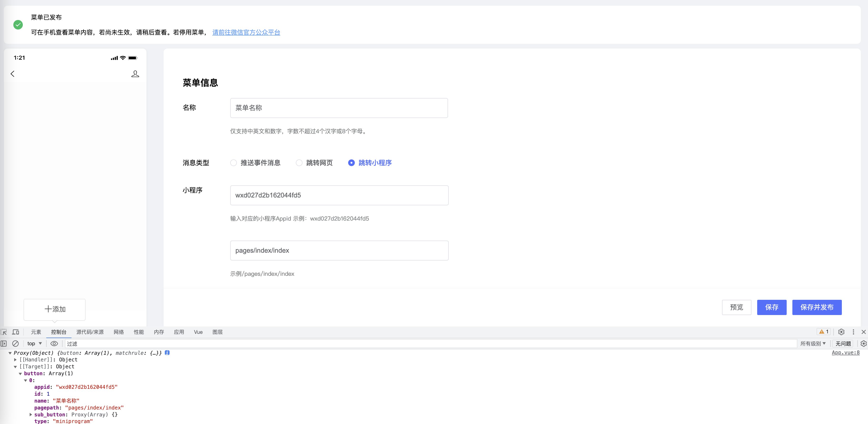Image resolution: width=868 pixels, height=424 pixels.
Task: Select the 跳转网页 radio button
Action: pyautogui.click(x=299, y=163)
